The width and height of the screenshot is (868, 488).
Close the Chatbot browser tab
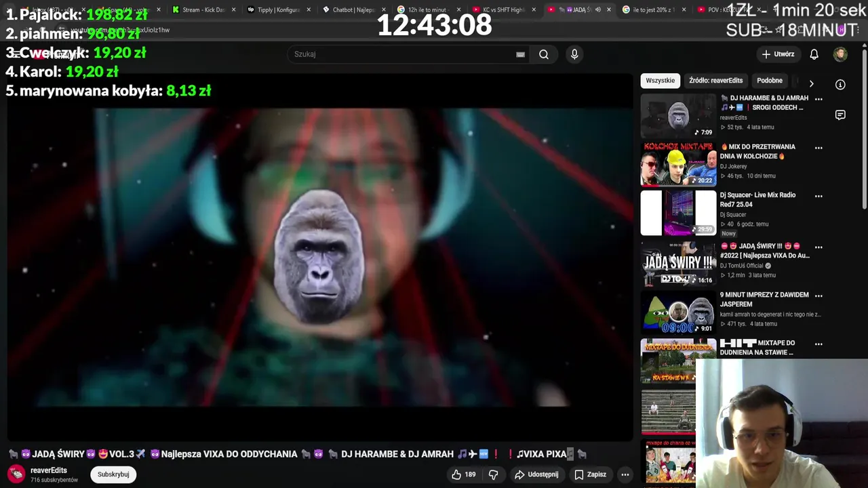pos(384,10)
